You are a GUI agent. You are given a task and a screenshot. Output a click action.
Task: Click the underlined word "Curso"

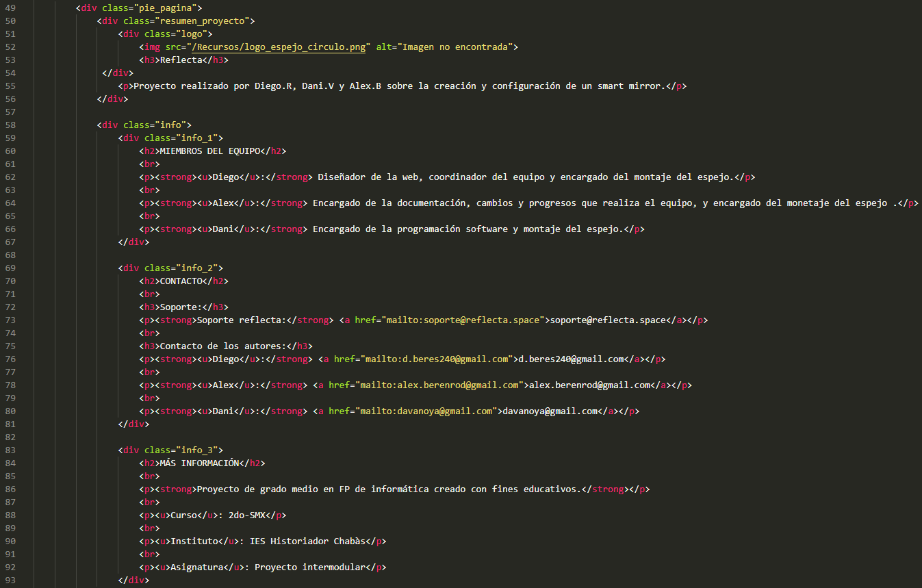tap(183, 515)
